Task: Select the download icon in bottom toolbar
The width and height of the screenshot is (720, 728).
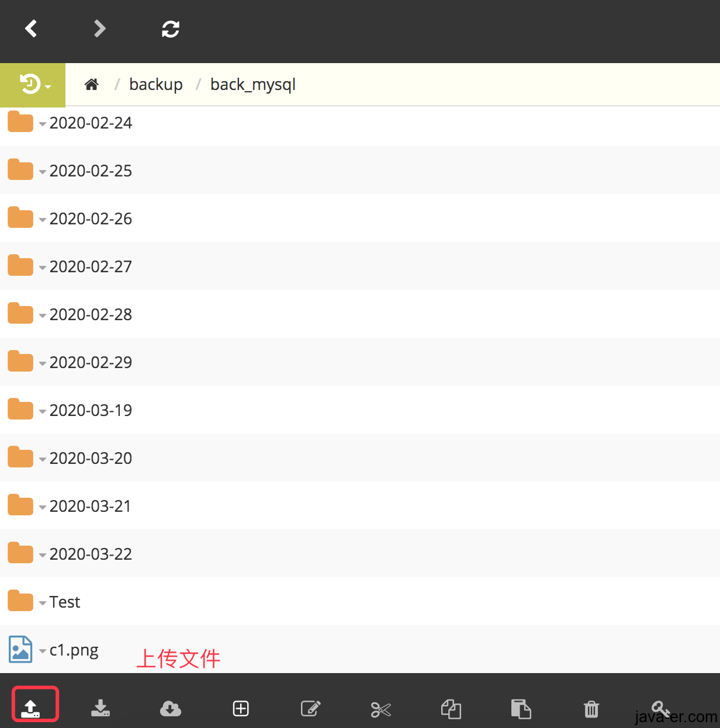Action: pyautogui.click(x=101, y=709)
